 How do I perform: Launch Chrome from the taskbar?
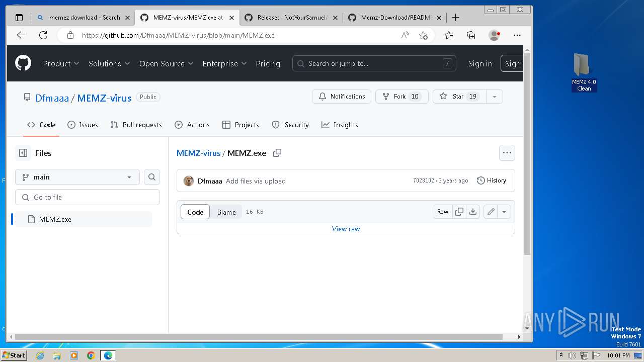point(91,355)
